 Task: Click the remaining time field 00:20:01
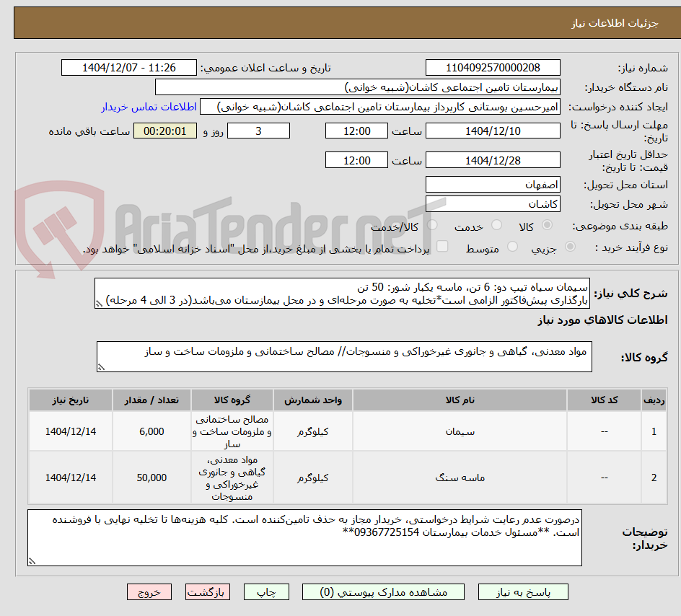click(x=165, y=131)
